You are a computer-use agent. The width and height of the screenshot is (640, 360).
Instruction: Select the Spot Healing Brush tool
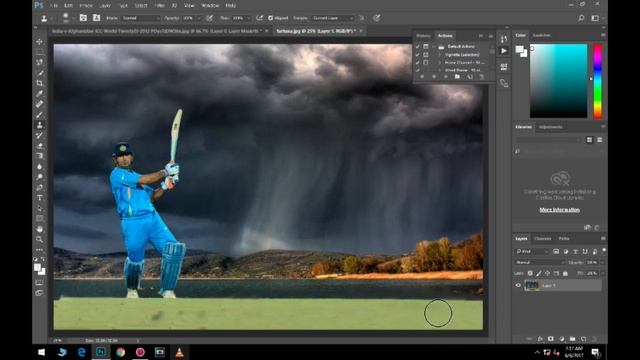(40, 104)
